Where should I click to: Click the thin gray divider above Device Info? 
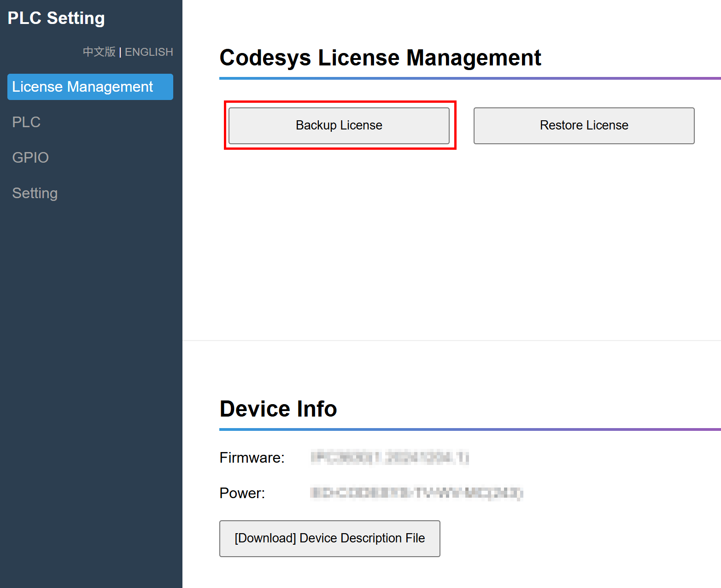tap(451, 341)
